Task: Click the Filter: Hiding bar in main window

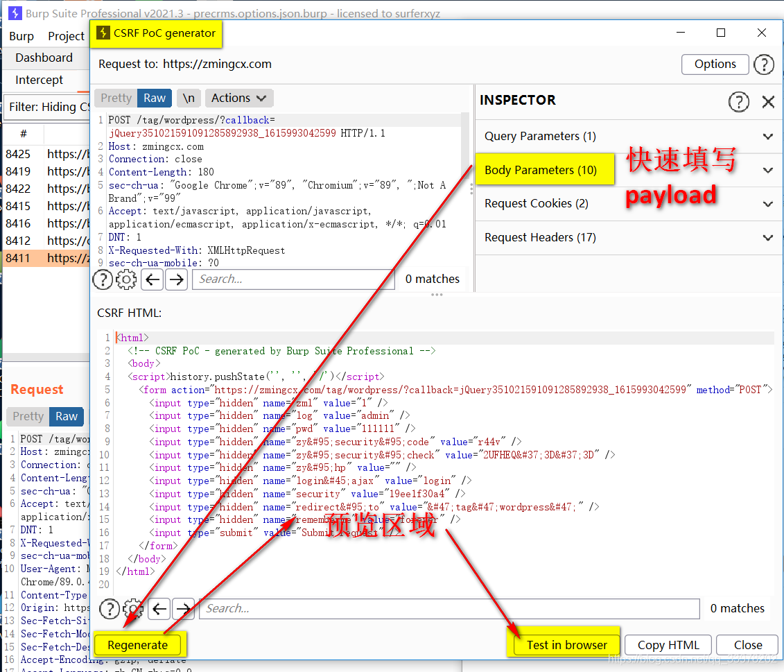Action: click(x=48, y=107)
